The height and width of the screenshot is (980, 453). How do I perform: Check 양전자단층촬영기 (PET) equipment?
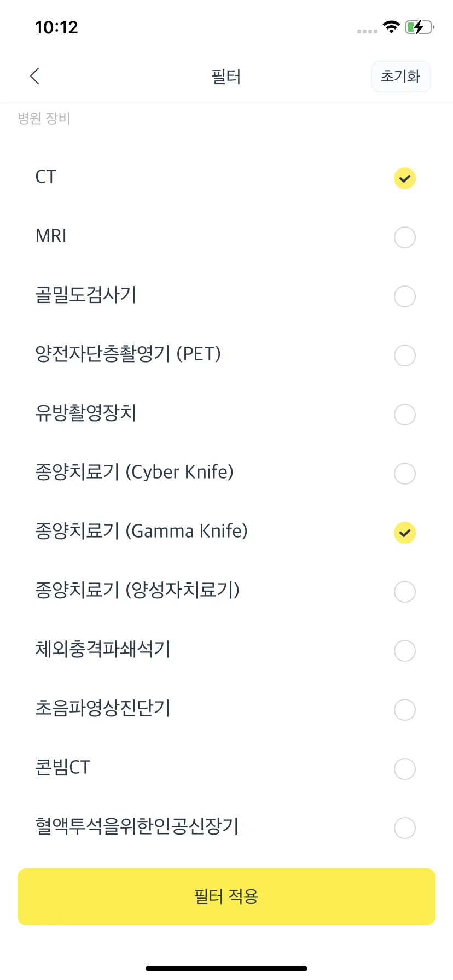pyautogui.click(x=405, y=355)
